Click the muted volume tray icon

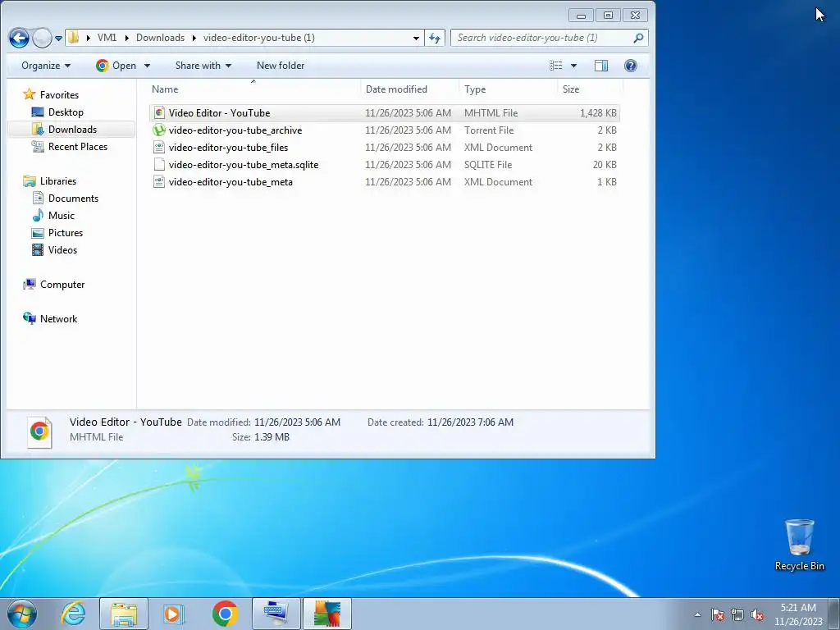coord(757,614)
